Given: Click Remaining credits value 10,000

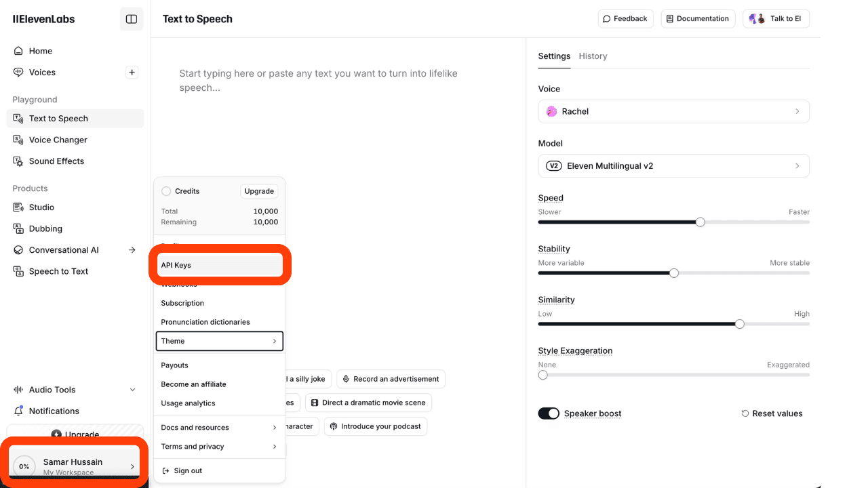Looking at the screenshot, I should coord(266,222).
